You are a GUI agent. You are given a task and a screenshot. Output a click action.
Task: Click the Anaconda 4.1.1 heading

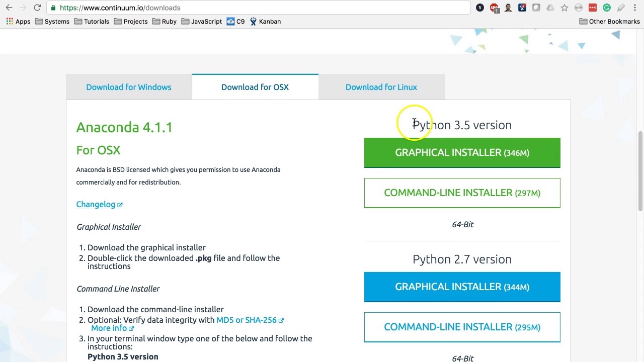click(x=124, y=127)
